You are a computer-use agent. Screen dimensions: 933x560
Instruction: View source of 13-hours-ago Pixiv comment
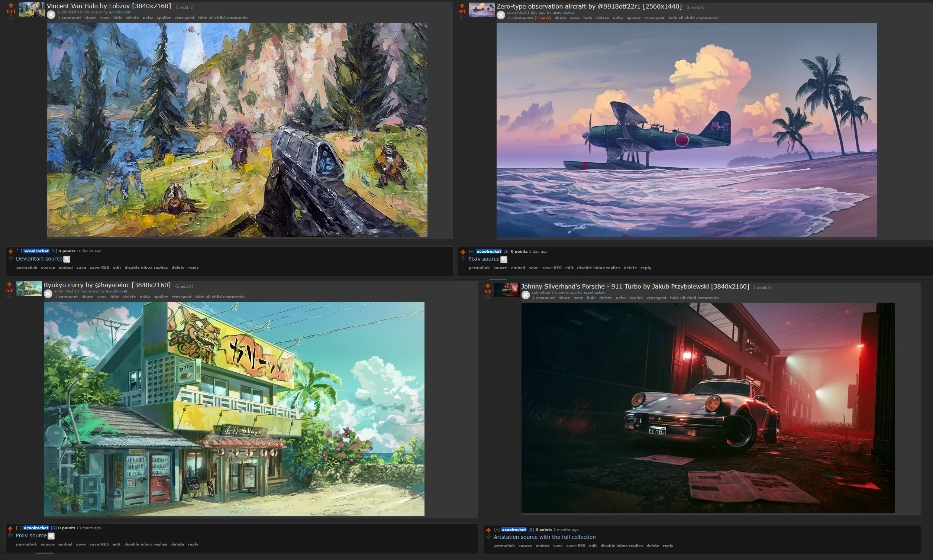coord(48,544)
